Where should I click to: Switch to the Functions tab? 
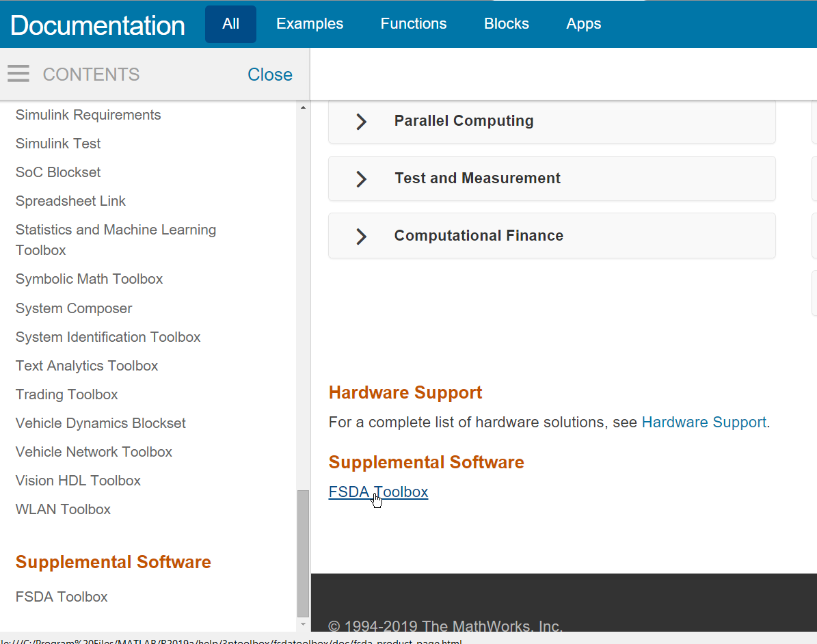(413, 24)
